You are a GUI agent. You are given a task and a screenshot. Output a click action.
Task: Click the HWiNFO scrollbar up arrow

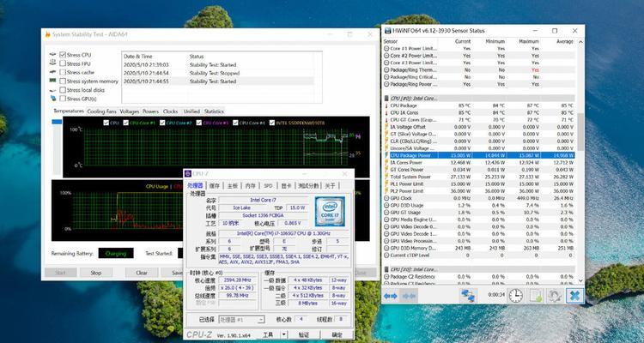pyautogui.click(x=580, y=41)
